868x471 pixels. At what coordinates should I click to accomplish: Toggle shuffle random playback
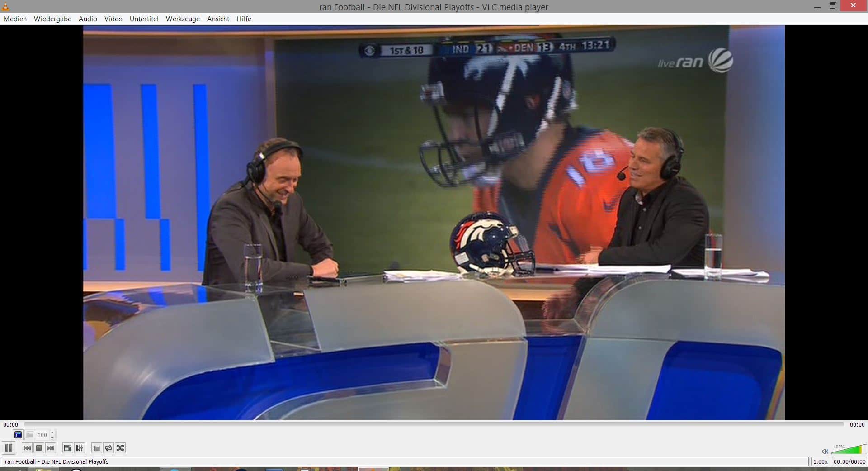[120, 448]
